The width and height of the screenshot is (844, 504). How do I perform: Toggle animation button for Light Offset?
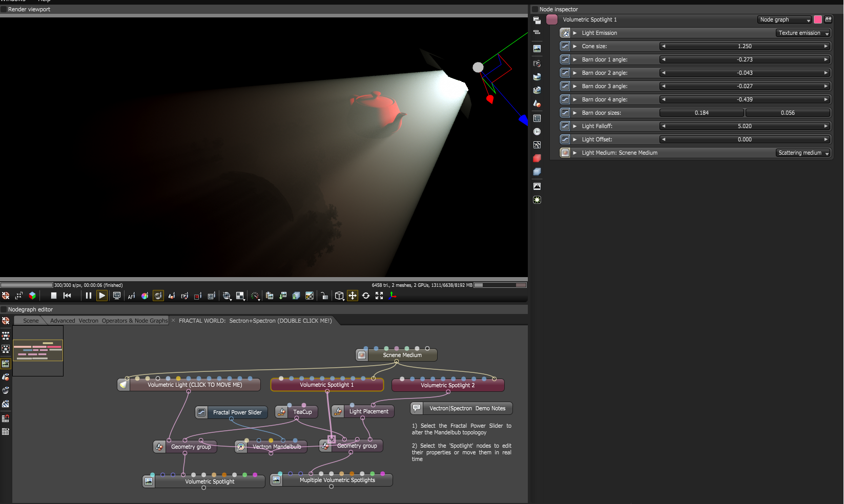click(x=565, y=139)
